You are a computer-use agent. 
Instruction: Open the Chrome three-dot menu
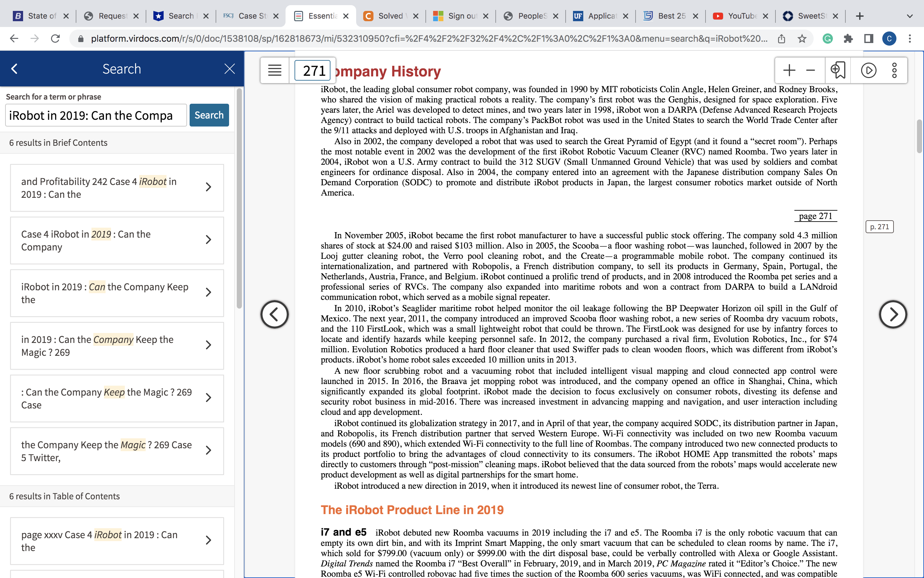tap(910, 39)
